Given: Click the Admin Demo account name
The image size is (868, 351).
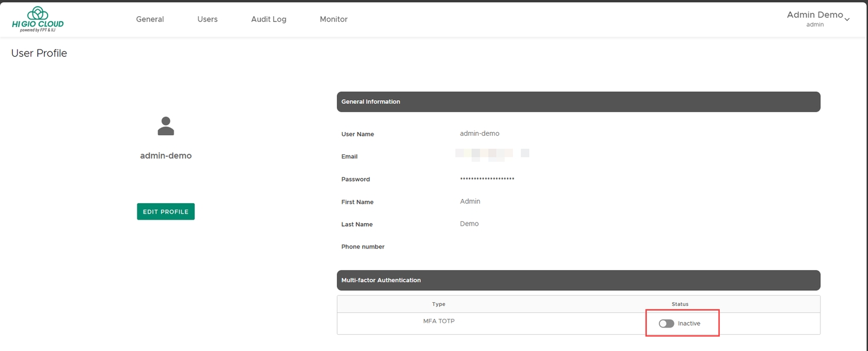Looking at the screenshot, I should 814,15.
